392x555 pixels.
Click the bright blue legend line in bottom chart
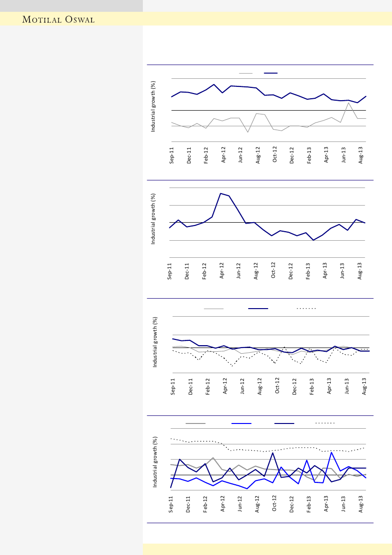coord(241,423)
